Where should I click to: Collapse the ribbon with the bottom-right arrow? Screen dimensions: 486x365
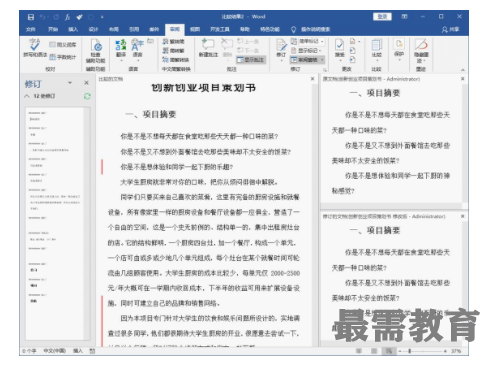[462, 70]
